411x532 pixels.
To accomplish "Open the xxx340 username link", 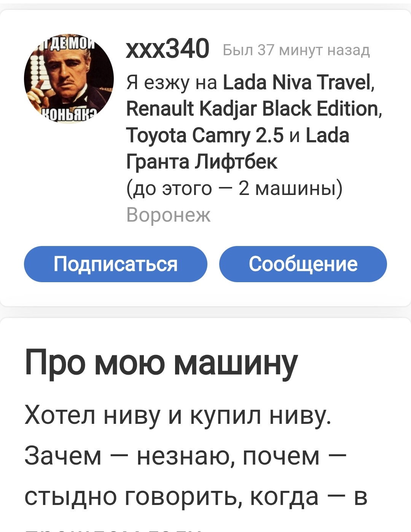I will coord(167,49).
